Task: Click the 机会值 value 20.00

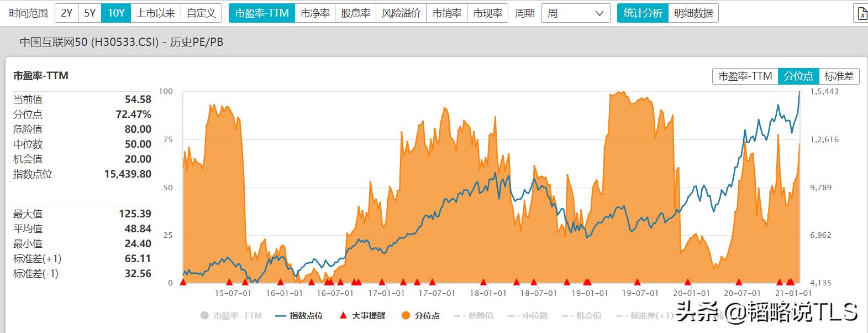Action: 138,159
